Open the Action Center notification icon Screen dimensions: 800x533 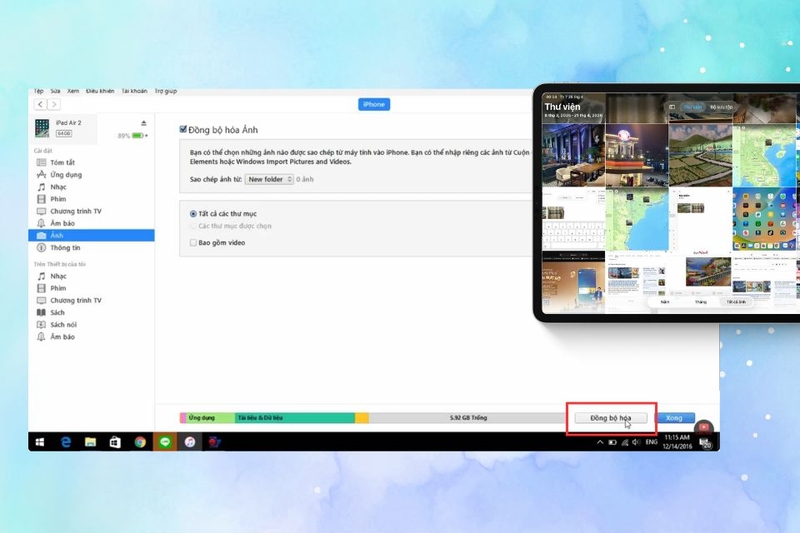point(706,443)
